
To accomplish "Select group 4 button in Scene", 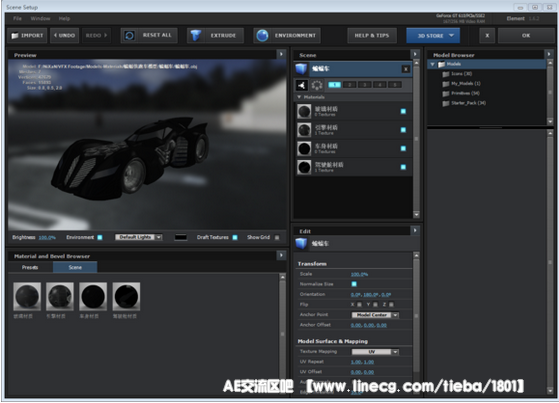I will (380, 85).
